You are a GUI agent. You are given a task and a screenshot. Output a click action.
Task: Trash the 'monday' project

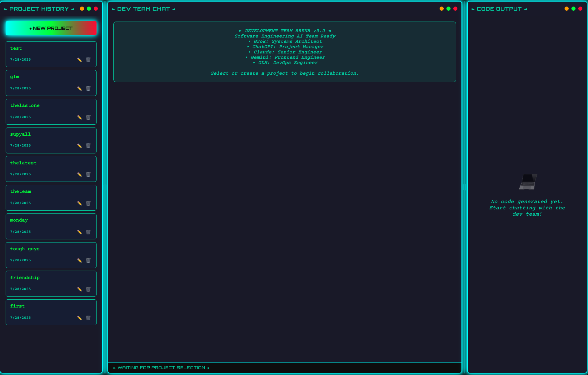[x=88, y=232]
